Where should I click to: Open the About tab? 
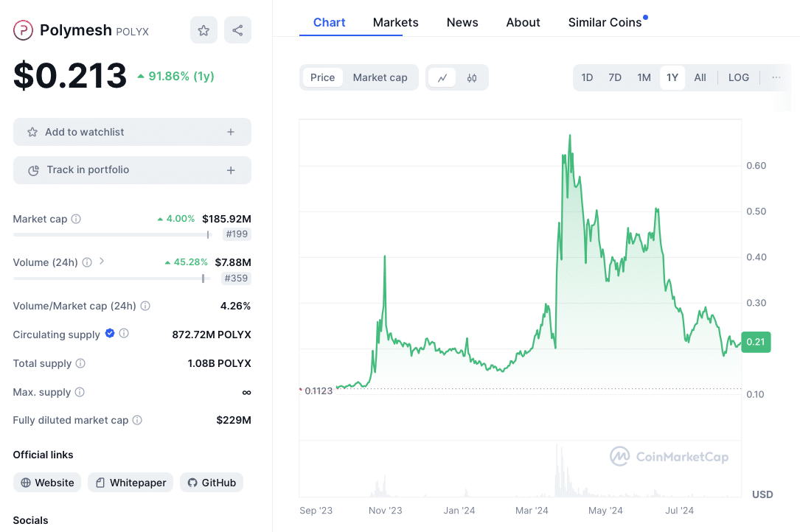[523, 22]
